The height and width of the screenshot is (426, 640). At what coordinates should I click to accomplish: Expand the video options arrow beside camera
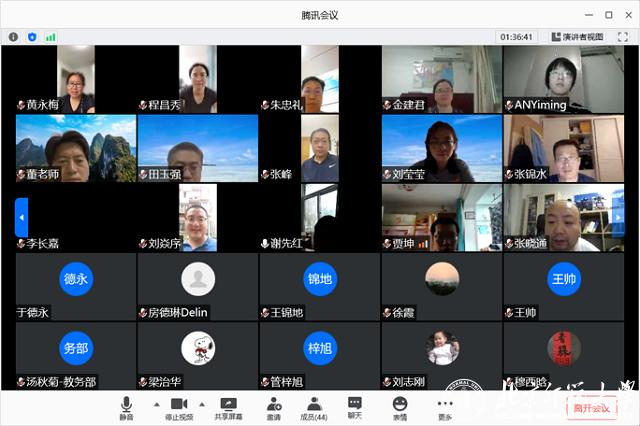pyautogui.click(x=202, y=404)
